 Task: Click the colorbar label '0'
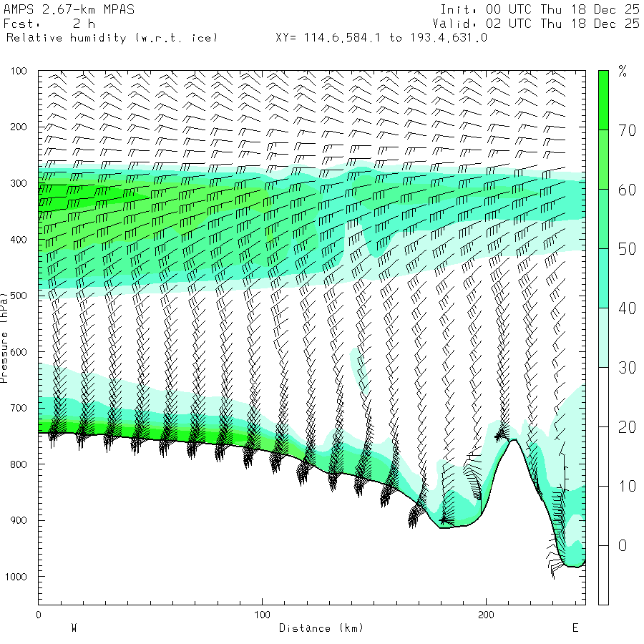point(623,545)
